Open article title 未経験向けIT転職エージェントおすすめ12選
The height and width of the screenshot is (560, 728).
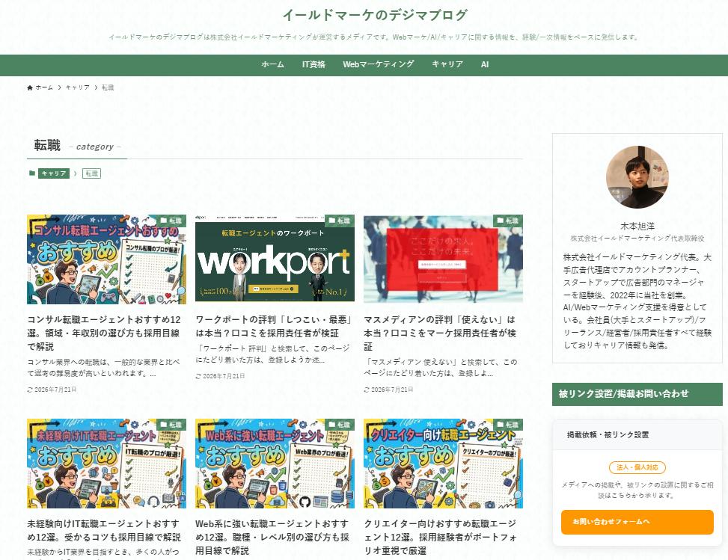pos(104,530)
